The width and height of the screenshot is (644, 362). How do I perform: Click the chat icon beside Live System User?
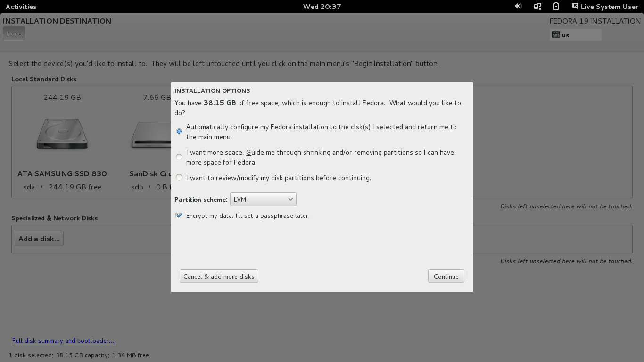coord(575,6)
